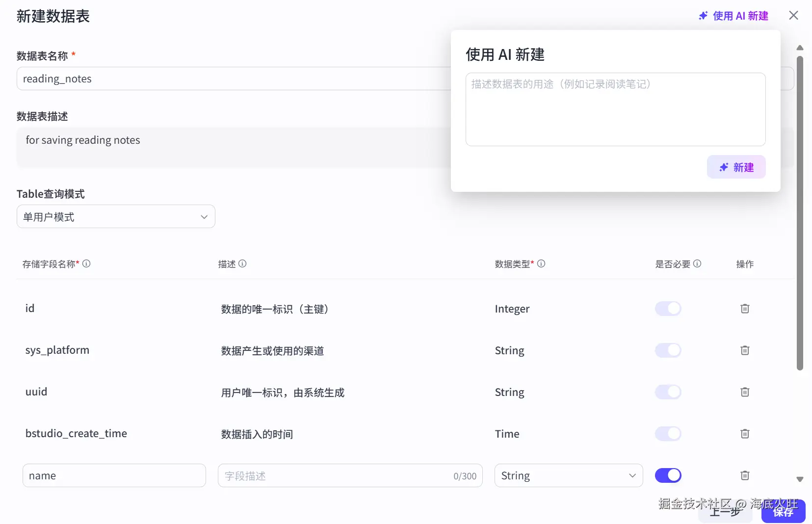Image resolution: width=812 pixels, height=524 pixels.
Task: Click 新建 button in the AI popup
Action: pos(736,167)
